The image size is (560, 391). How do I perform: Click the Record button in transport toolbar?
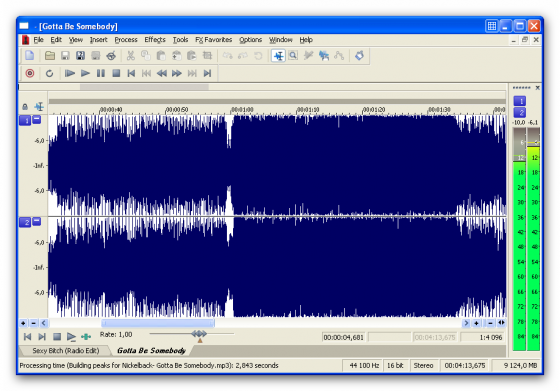pos(30,73)
